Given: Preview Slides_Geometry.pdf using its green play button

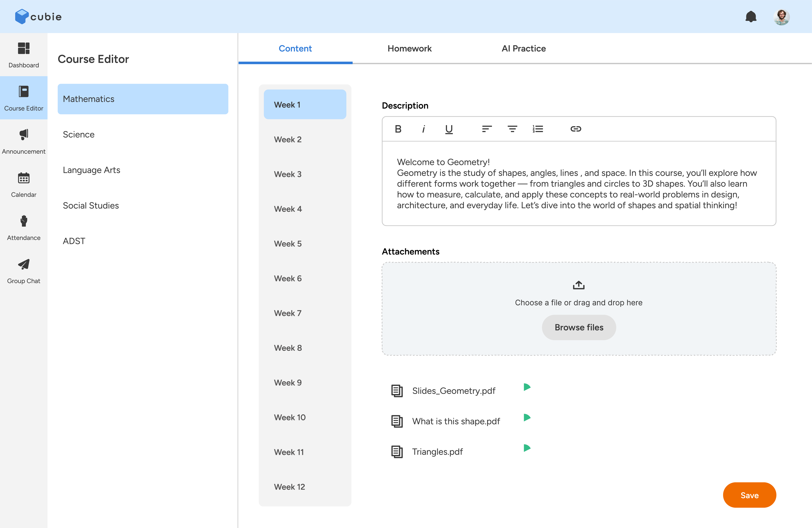Looking at the screenshot, I should click(527, 387).
